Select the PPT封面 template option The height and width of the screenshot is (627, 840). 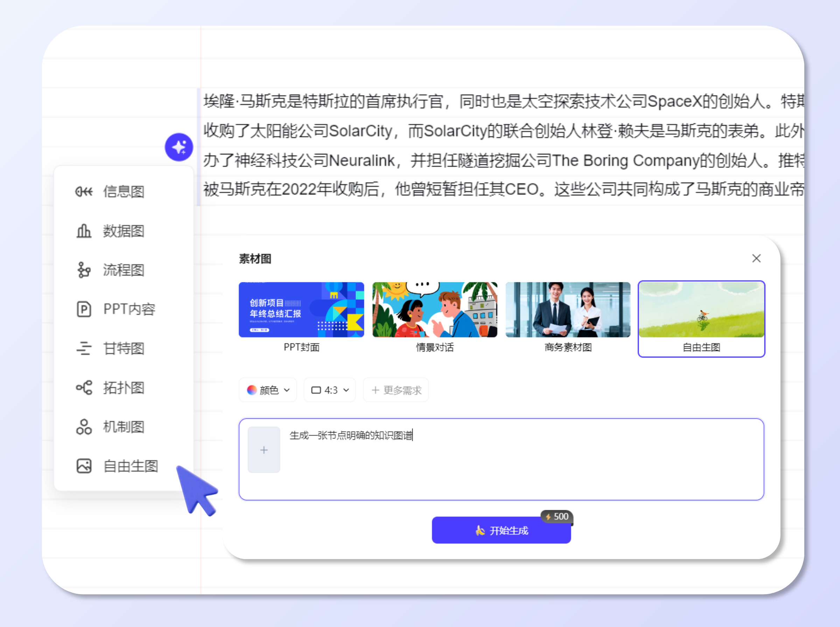pyautogui.click(x=301, y=309)
